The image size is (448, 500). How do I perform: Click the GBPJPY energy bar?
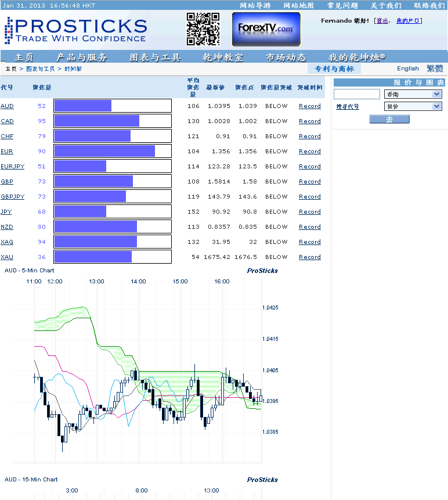coord(113,196)
